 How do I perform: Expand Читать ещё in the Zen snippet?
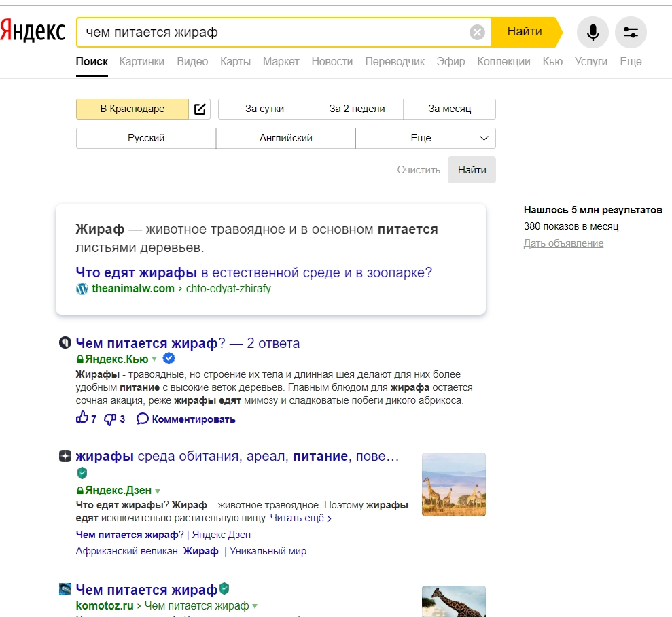[300, 518]
